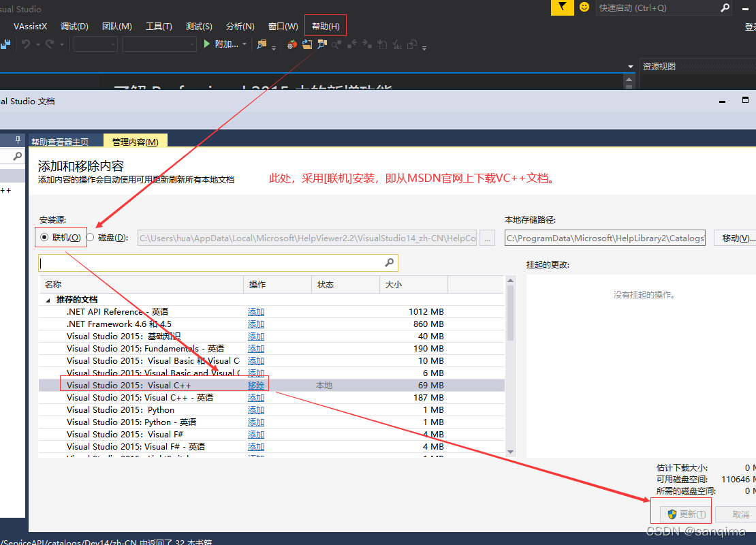This screenshot has height=545, width=756.
Task: Open the dropdown next to the 附加 button
Action: pos(245,44)
